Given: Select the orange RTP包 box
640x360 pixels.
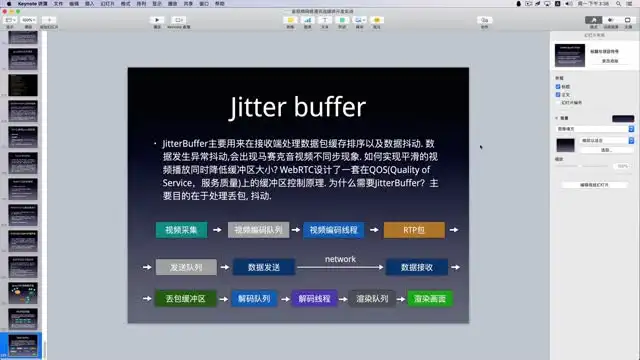Looking at the screenshot, I should (414, 230).
